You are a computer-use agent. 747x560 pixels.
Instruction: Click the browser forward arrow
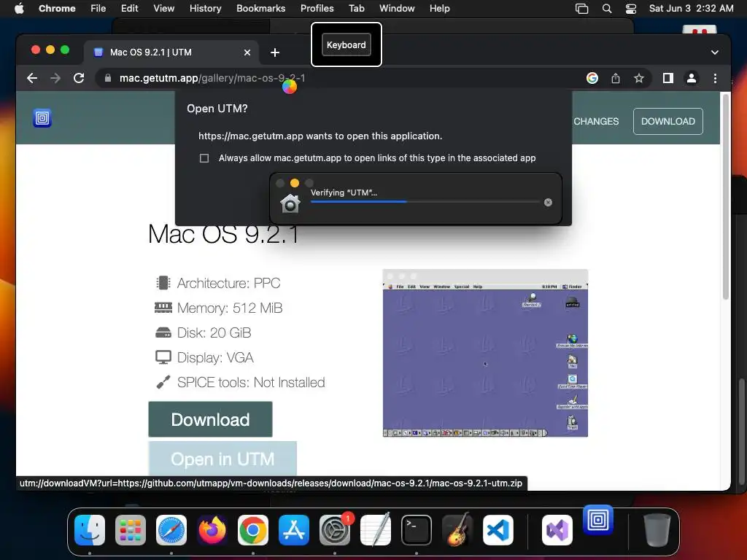tap(55, 78)
